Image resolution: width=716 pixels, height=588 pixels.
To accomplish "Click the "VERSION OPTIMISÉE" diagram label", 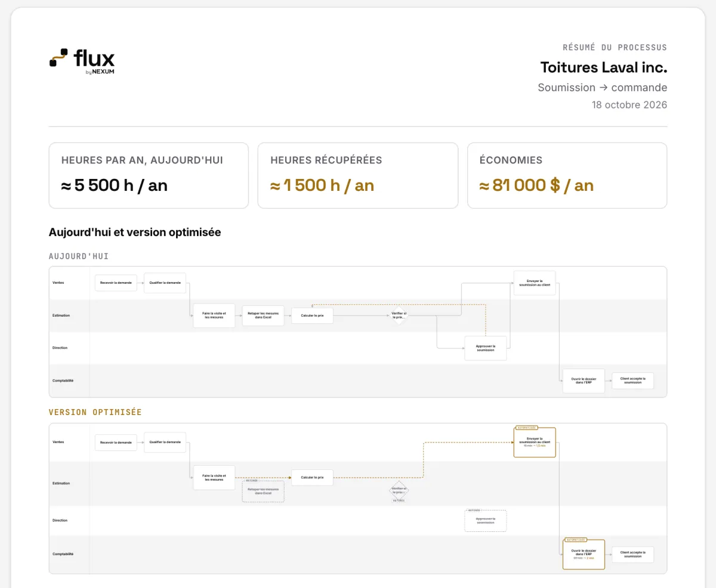I will pos(95,412).
